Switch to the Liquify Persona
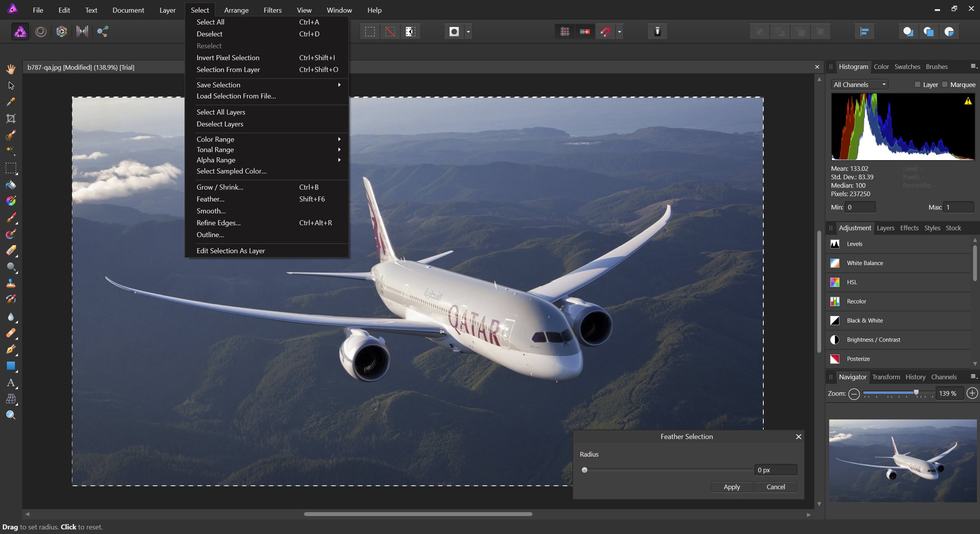The image size is (980, 534). coord(41,31)
